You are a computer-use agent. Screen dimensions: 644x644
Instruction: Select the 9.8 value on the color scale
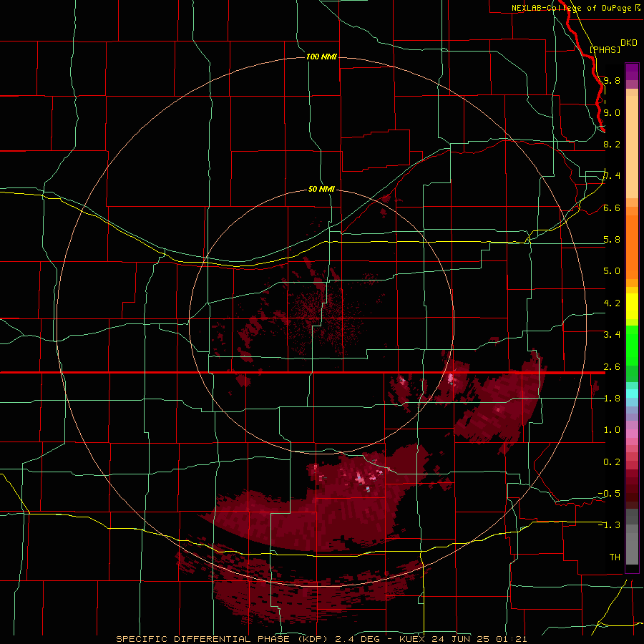612,80
